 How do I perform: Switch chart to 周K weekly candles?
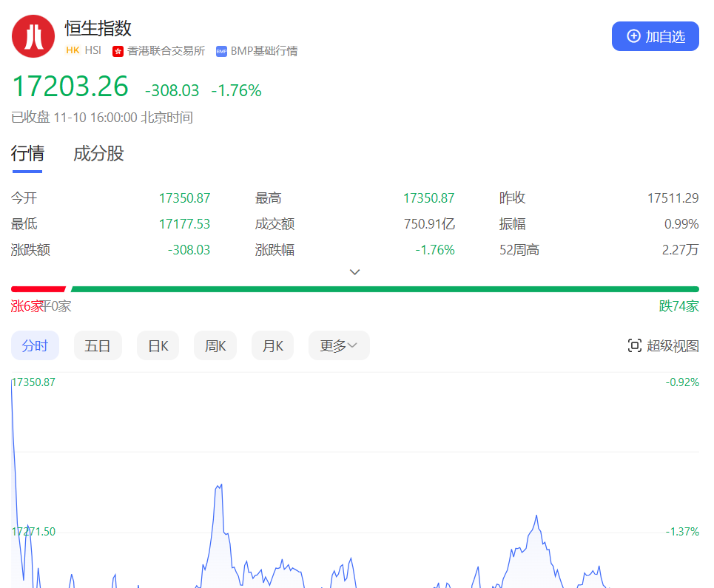tap(215, 345)
